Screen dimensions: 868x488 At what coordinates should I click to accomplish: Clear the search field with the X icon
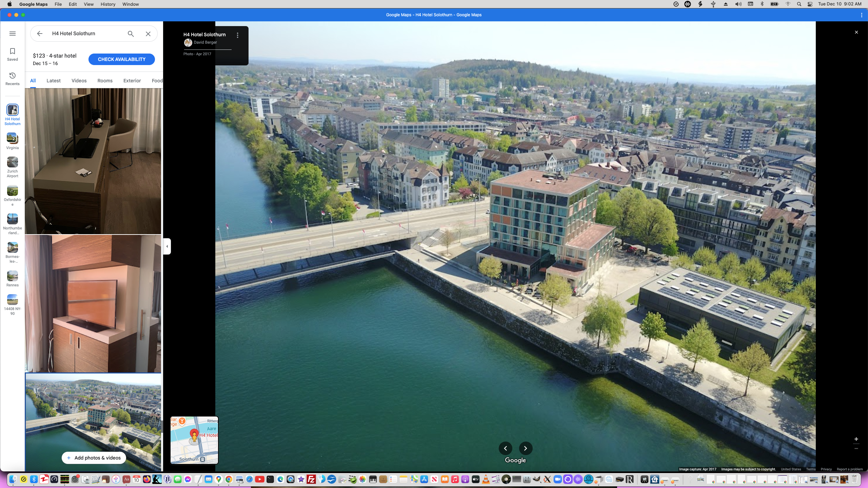click(x=148, y=34)
